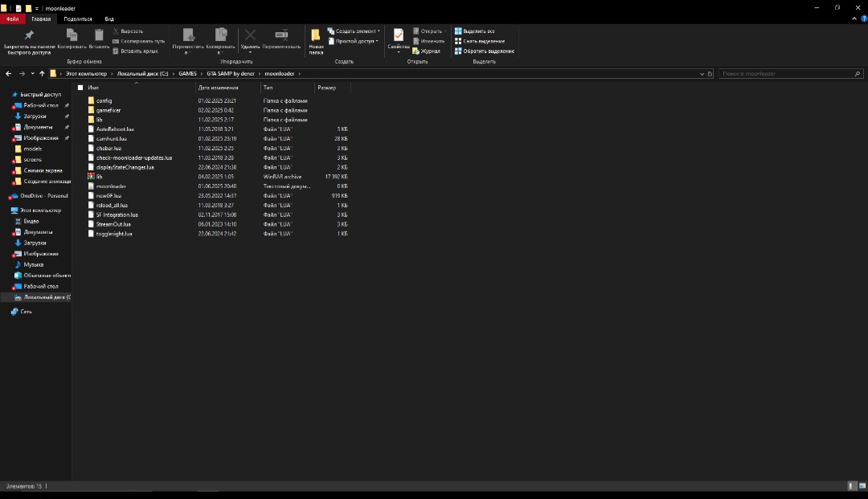Open OneDrive - Personal in sidebar

tap(44, 195)
